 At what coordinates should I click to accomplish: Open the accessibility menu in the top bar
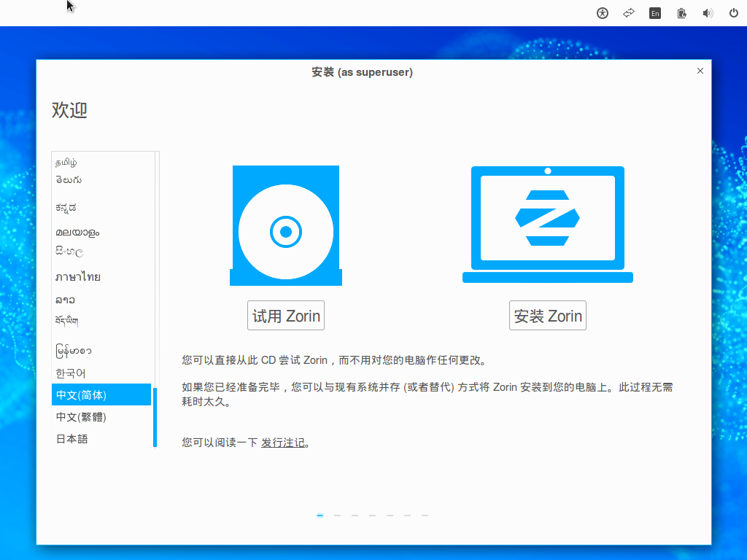[603, 13]
